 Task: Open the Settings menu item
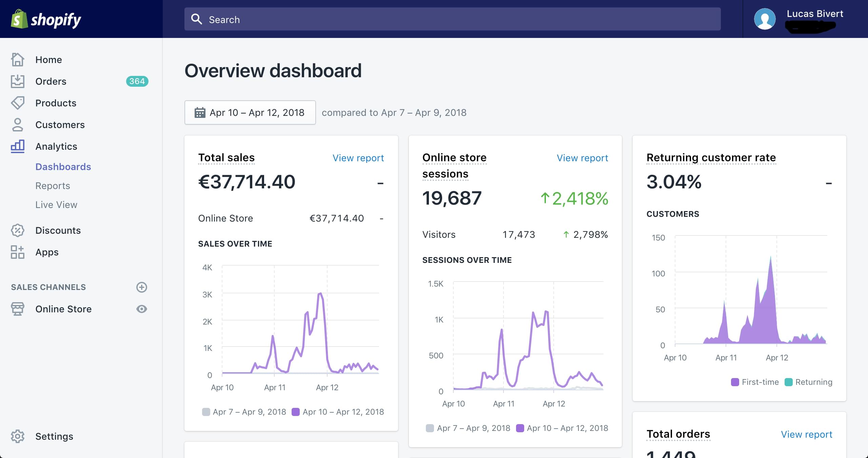[54, 436]
